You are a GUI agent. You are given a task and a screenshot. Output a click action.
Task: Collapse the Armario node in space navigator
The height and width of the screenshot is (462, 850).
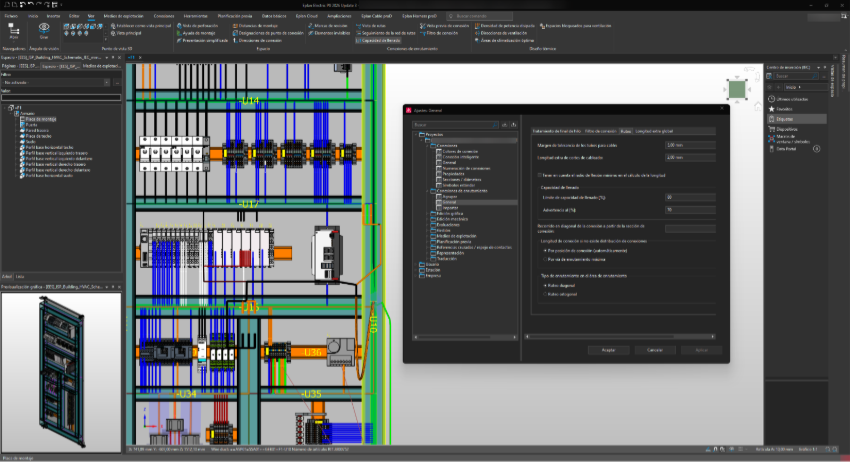pos(11,113)
